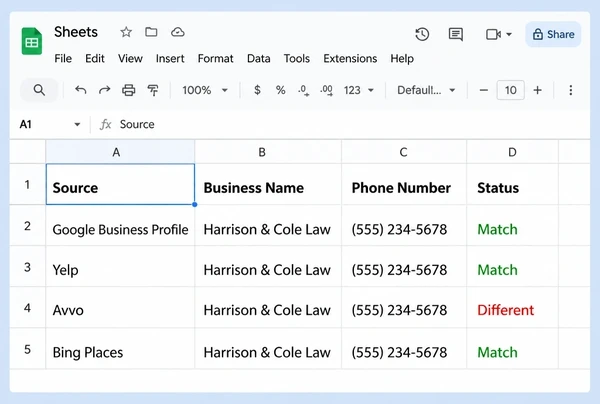Viewport: 600px width, 404px height.
Task: Open the 123 number format dropdown
Action: click(359, 90)
